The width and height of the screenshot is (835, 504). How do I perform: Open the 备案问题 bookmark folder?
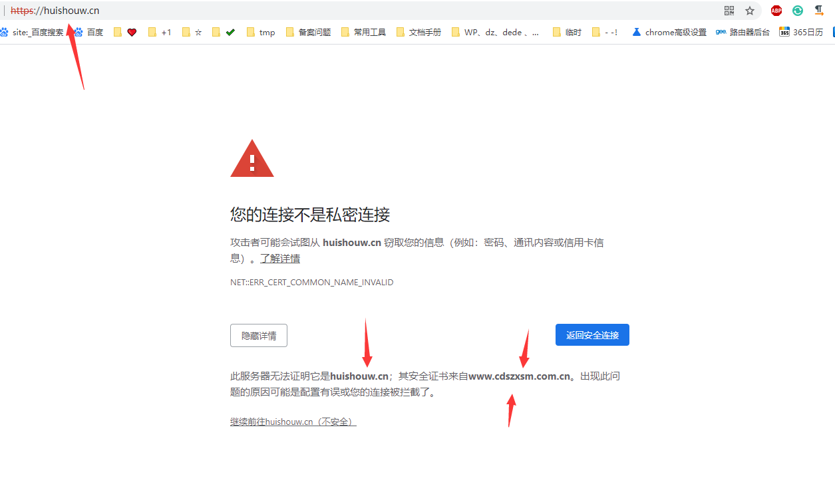pyautogui.click(x=307, y=31)
